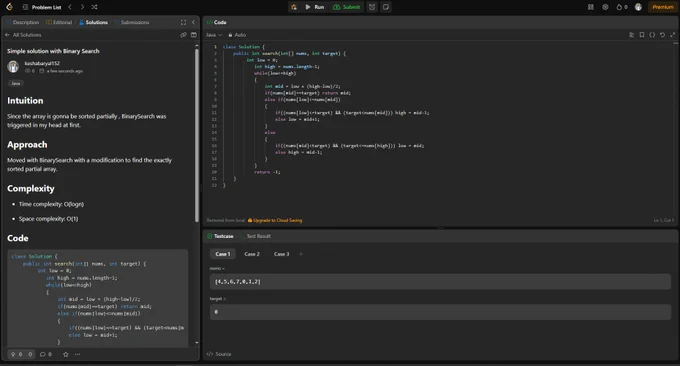
Task: Switch to the Editorial tab
Action: pyautogui.click(x=59, y=22)
